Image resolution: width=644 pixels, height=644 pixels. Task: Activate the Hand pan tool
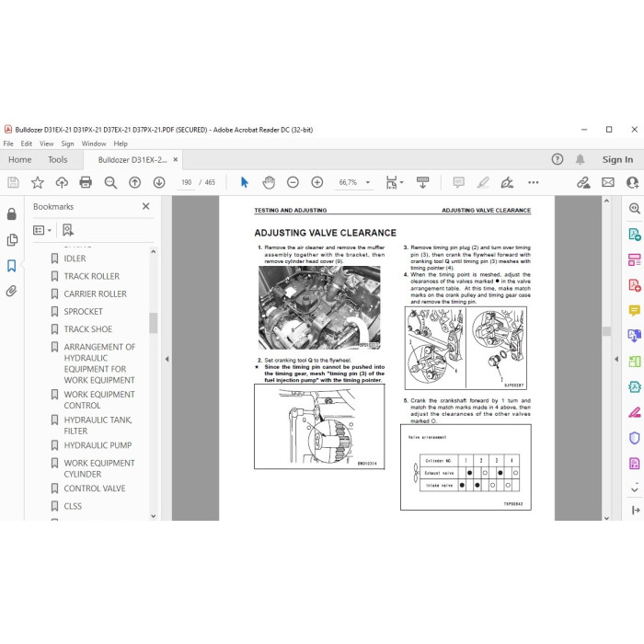(269, 182)
